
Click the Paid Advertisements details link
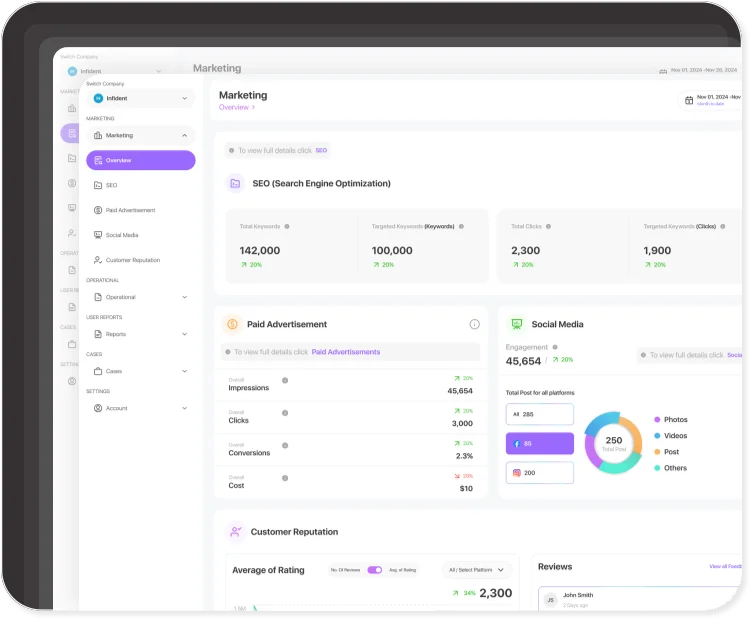pyautogui.click(x=346, y=352)
